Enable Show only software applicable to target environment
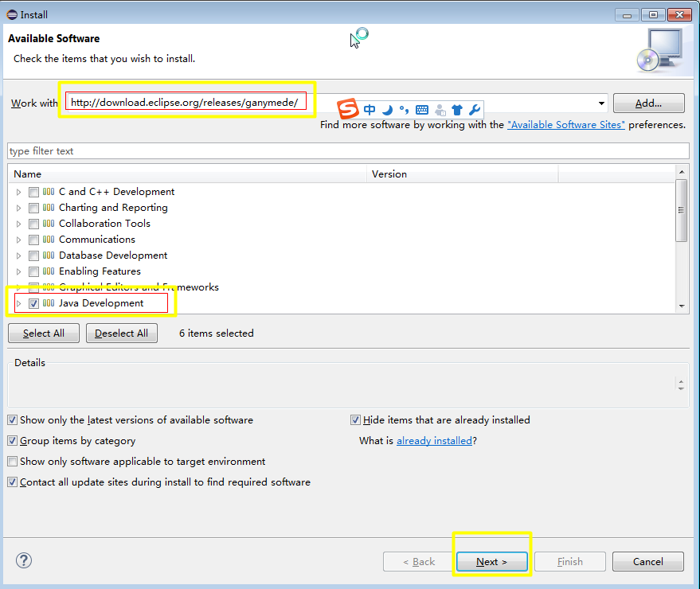 (13, 462)
